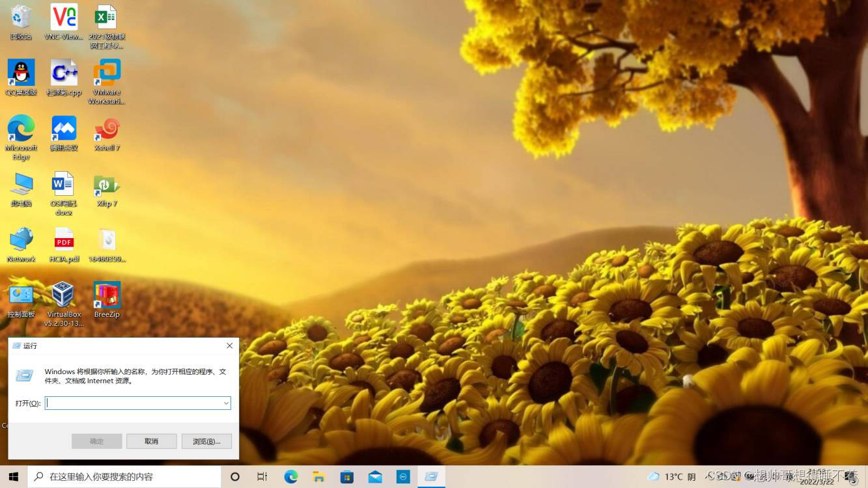The width and height of the screenshot is (868, 488).
Task: Select the 16460359... blank file icon
Action: (107, 244)
